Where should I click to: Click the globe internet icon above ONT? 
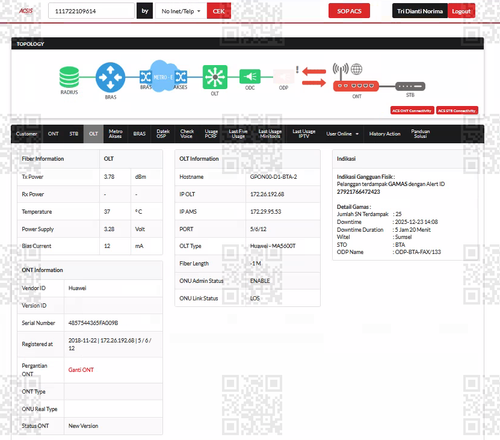pyautogui.click(x=356, y=69)
